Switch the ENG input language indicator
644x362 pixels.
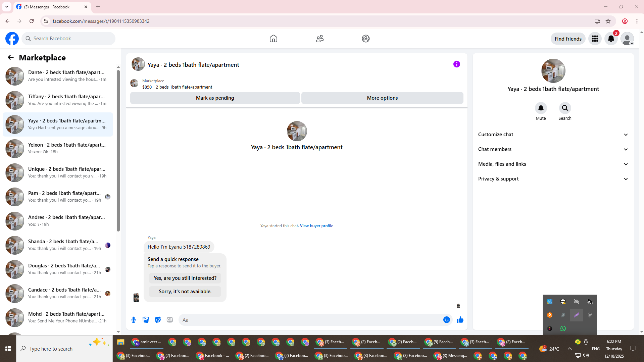point(596,349)
